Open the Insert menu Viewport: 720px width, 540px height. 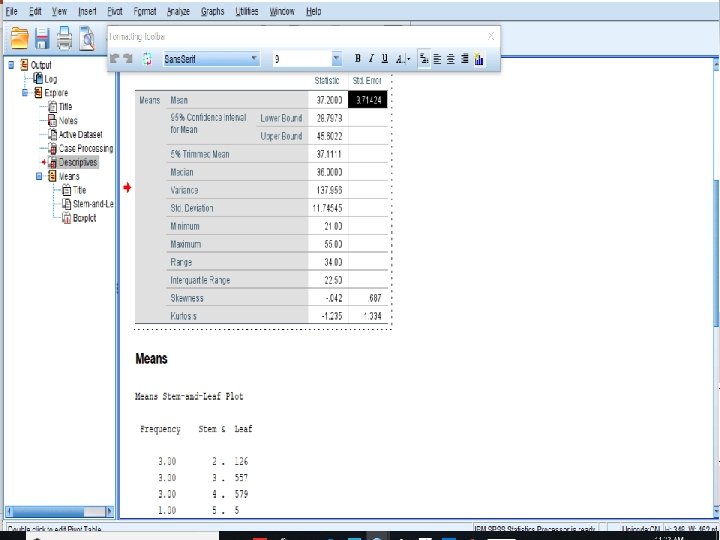coord(87,11)
